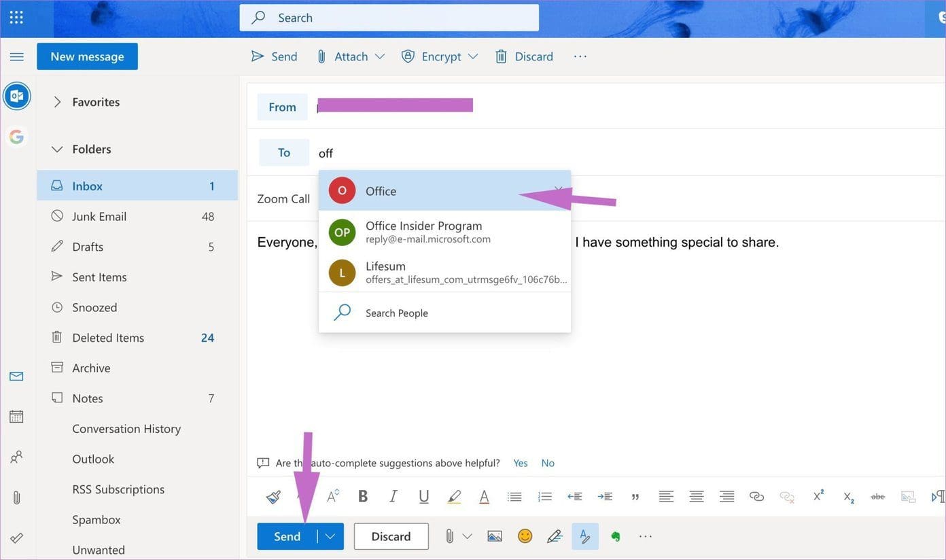Open the Sent Items folder
The image size is (946, 560).
pyautogui.click(x=137, y=277)
